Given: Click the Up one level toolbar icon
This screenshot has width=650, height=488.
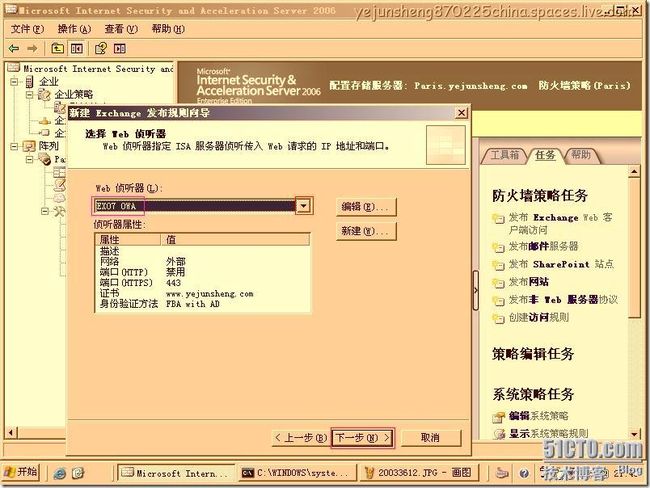Looking at the screenshot, I should click(x=57, y=49).
